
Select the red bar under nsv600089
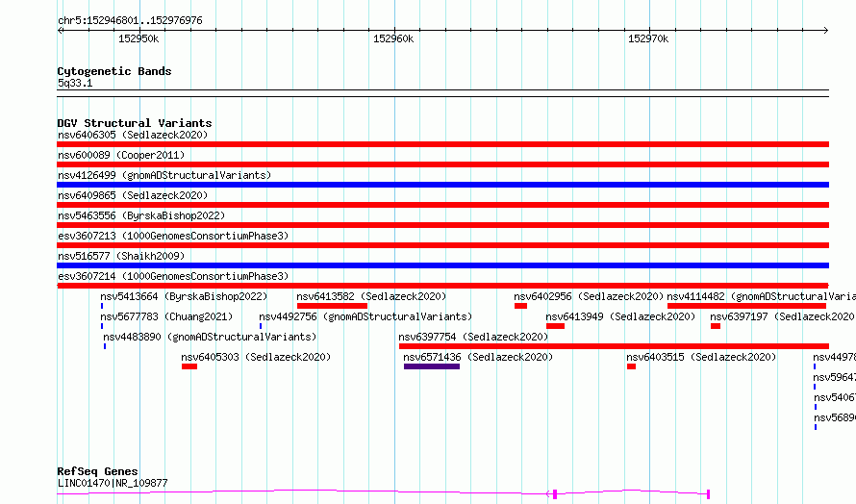click(442, 164)
